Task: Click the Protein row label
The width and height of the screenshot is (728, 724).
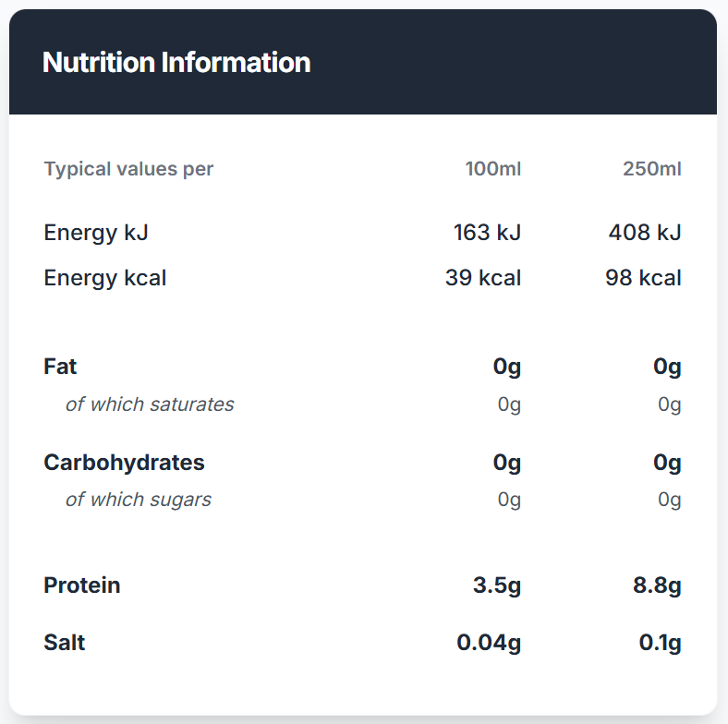Action: point(82,585)
